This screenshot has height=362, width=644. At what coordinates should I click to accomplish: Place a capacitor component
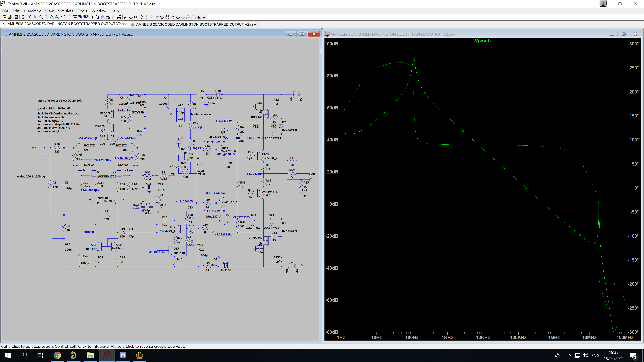[x=147, y=17]
